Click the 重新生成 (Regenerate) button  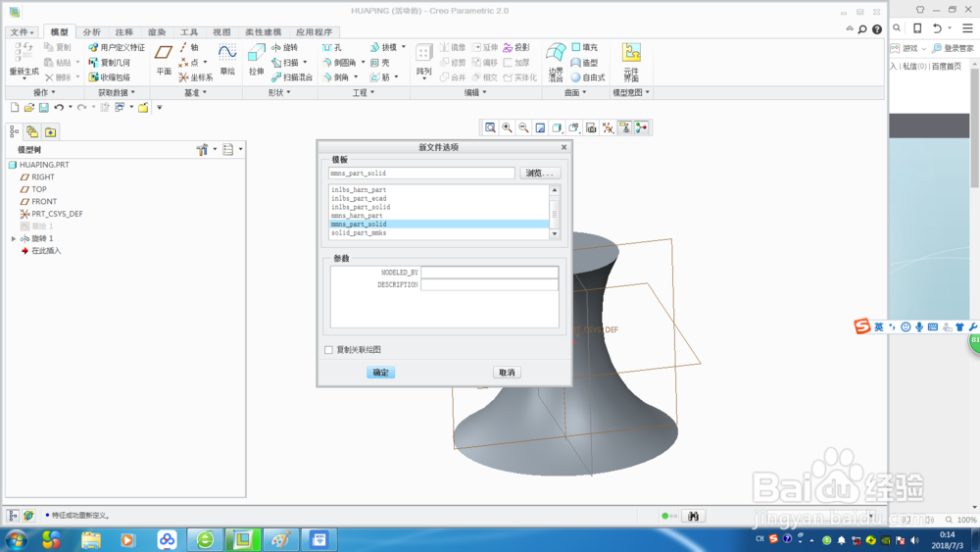point(24,61)
